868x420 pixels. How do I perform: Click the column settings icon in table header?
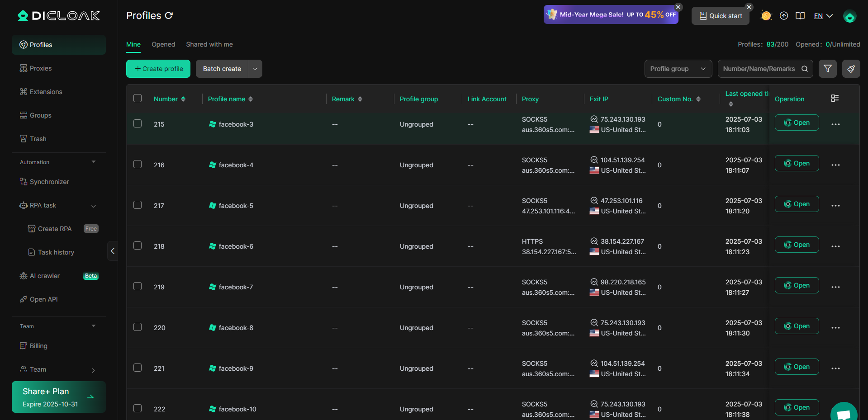(x=835, y=99)
